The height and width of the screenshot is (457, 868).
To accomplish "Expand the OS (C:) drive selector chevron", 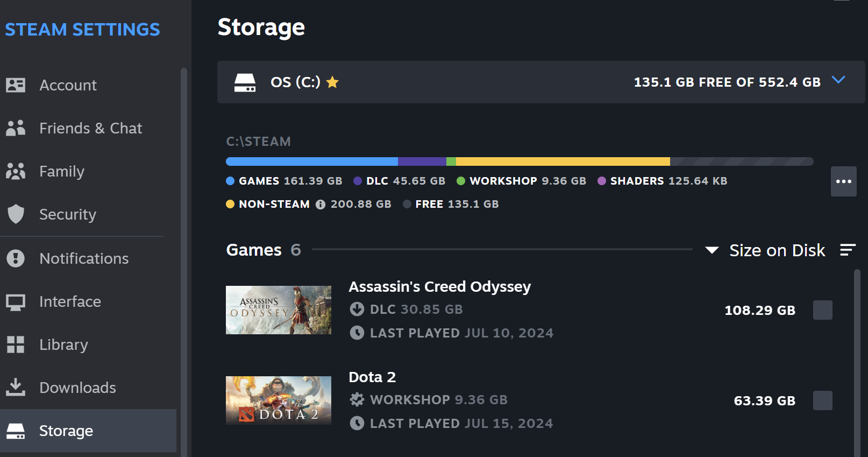I will point(838,80).
